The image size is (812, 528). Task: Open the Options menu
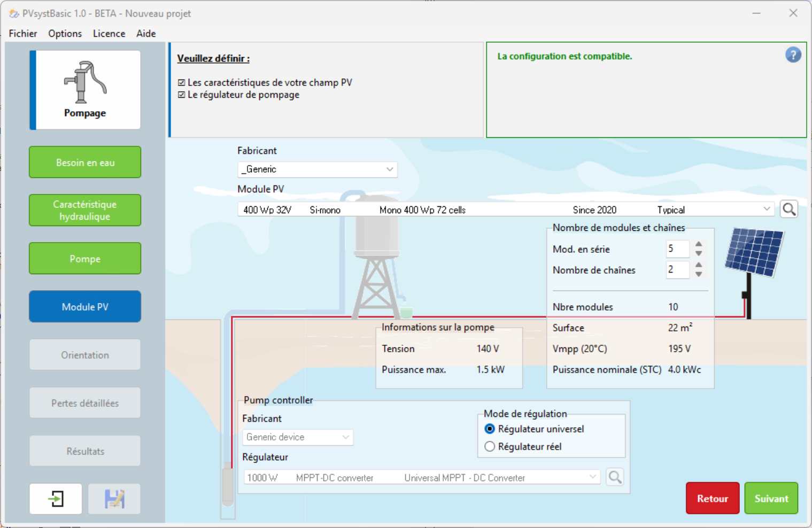65,34
